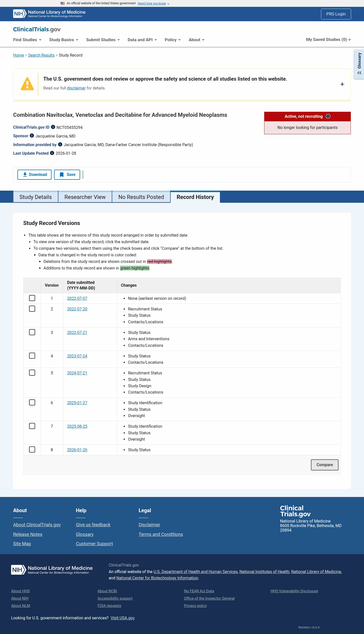364x634 pixels.
Task: Open version dated 2022-07-07
Action: (77, 298)
